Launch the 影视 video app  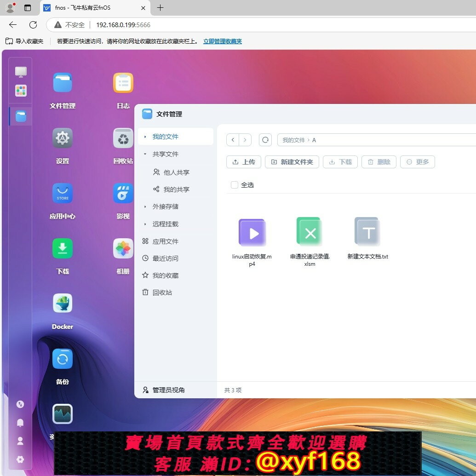point(123,194)
